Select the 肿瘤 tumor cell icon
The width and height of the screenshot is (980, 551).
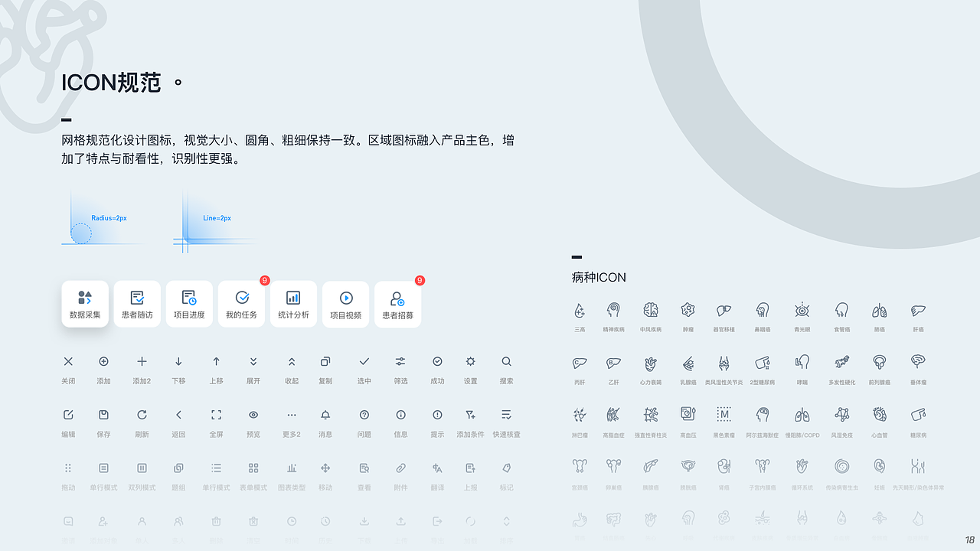(x=688, y=310)
